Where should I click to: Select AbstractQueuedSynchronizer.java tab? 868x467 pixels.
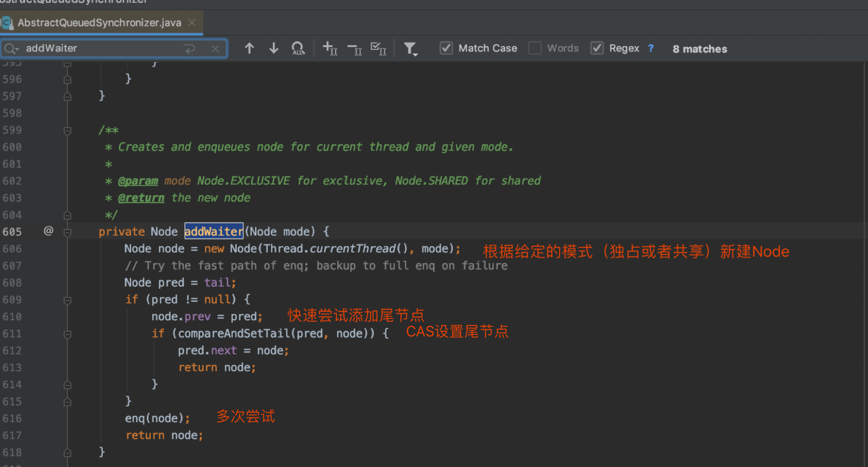pos(99,23)
